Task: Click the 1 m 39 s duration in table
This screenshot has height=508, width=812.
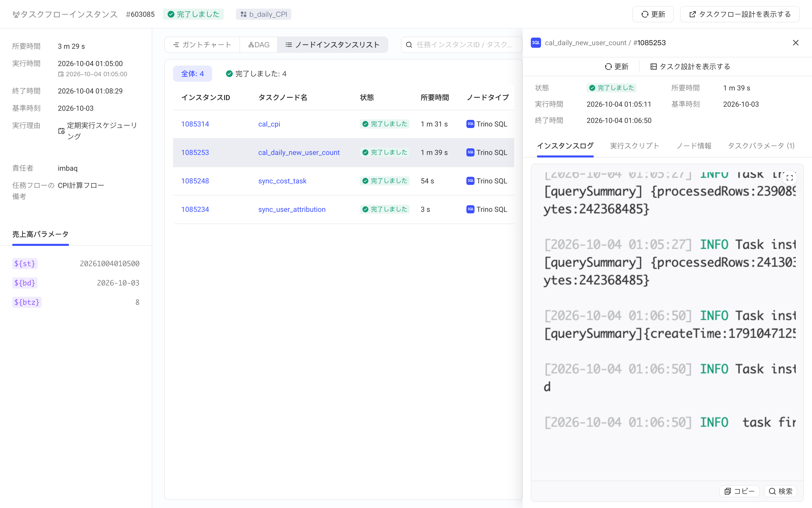Action: point(434,153)
